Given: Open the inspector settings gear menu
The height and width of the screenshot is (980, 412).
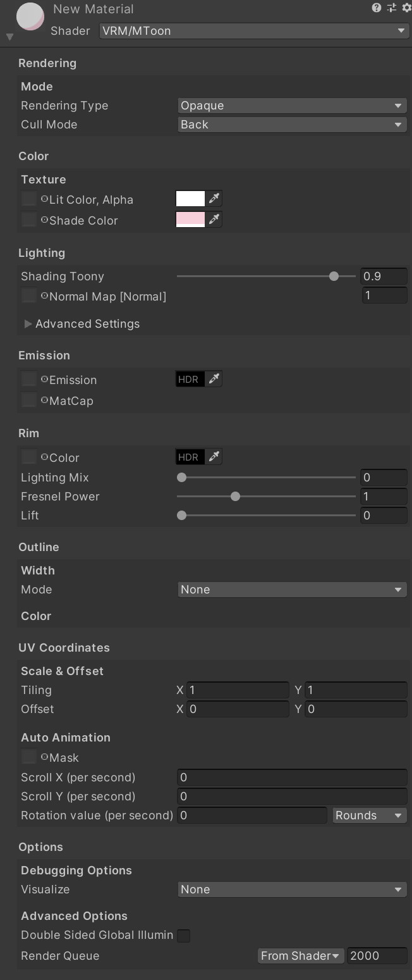Looking at the screenshot, I should click(x=406, y=8).
